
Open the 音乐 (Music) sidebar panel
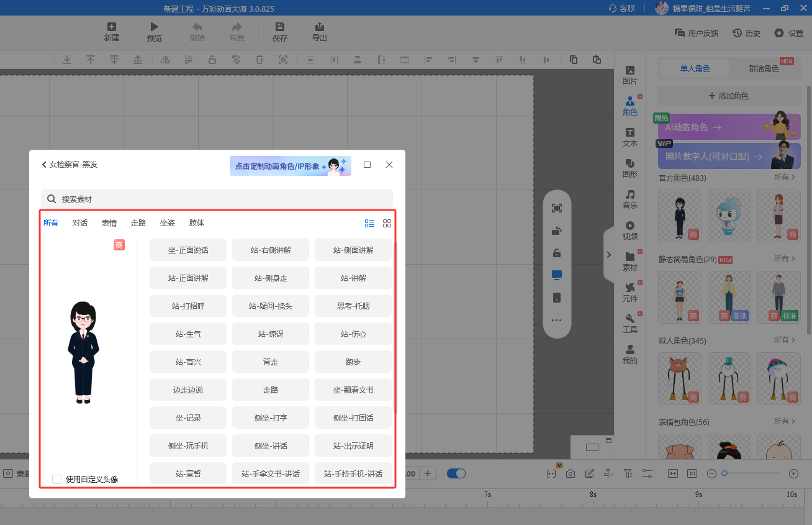(x=629, y=199)
